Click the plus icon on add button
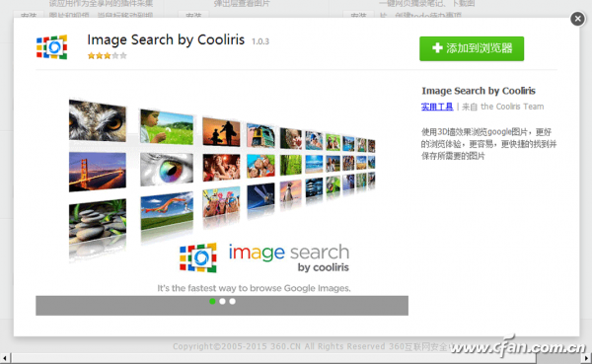This screenshot has width=592, height=364. point(437,48)
